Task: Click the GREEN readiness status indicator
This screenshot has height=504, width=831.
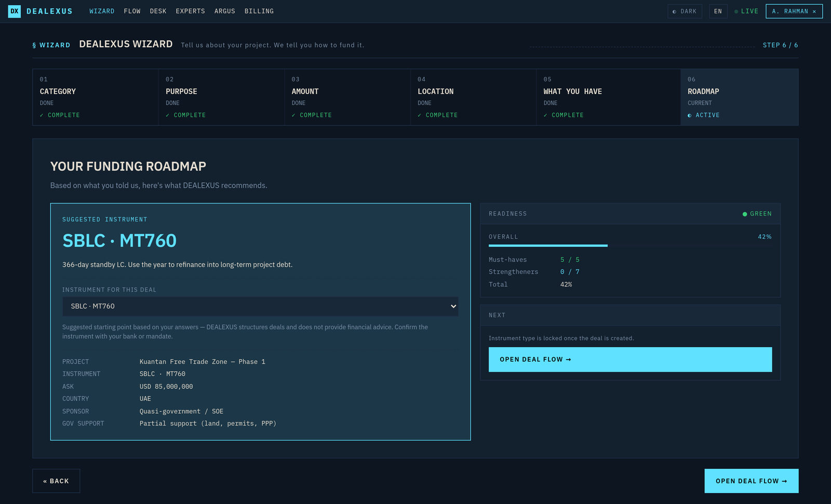Action: click(x=757, y=214)
